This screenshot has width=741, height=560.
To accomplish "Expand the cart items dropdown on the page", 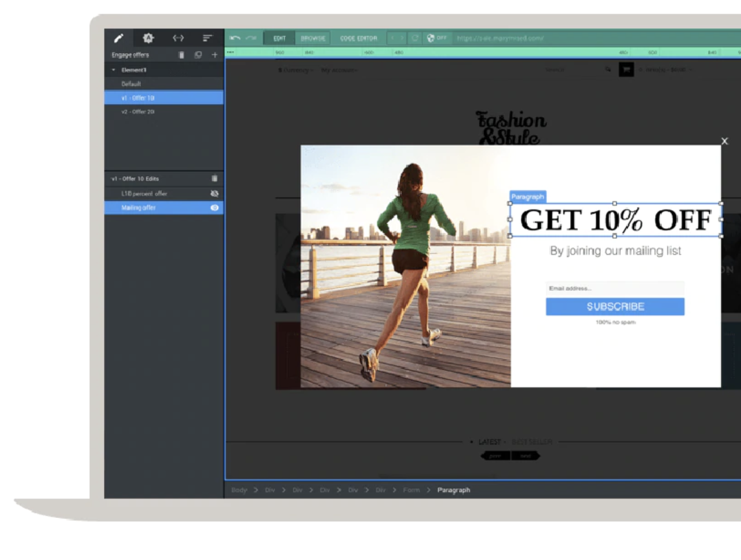I will point(665,69).
